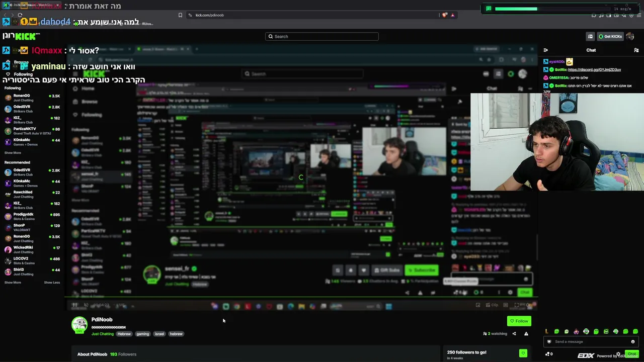Open the user profile avatar menu
Screen dimensions: 644x362
(630, 36)
